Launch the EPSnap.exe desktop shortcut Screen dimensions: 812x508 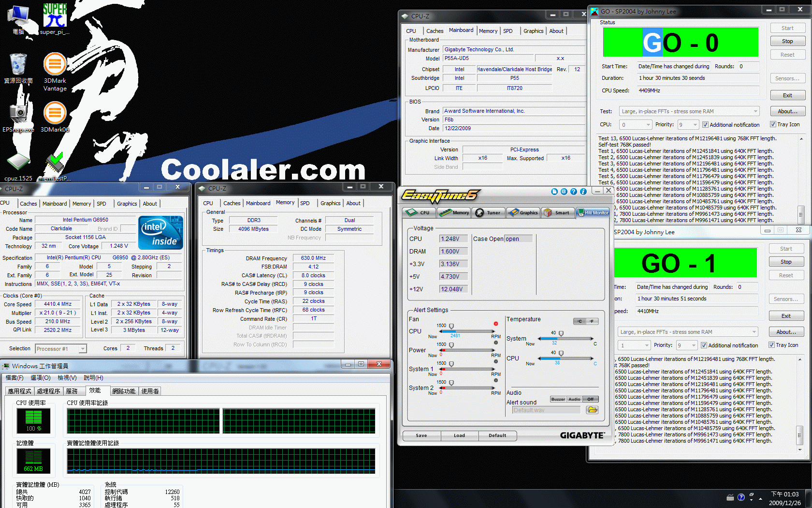pyautogui.click(x=18, y=117)
